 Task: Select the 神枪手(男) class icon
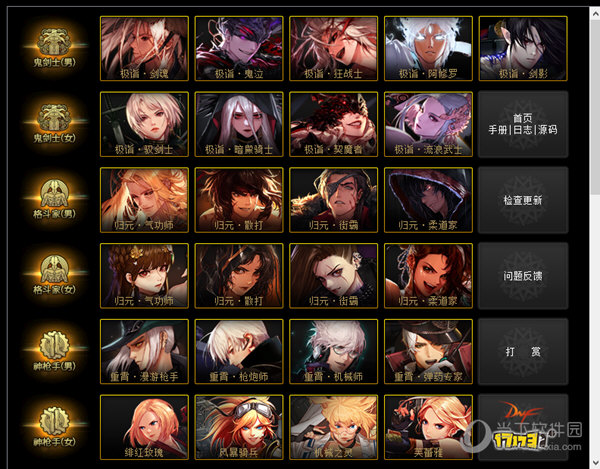coord(54,351)
